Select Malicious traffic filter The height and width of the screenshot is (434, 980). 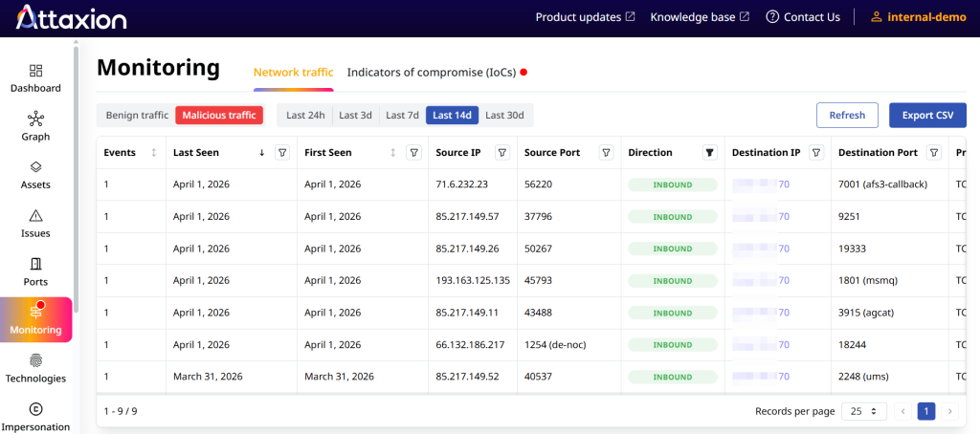pos(219,115)
